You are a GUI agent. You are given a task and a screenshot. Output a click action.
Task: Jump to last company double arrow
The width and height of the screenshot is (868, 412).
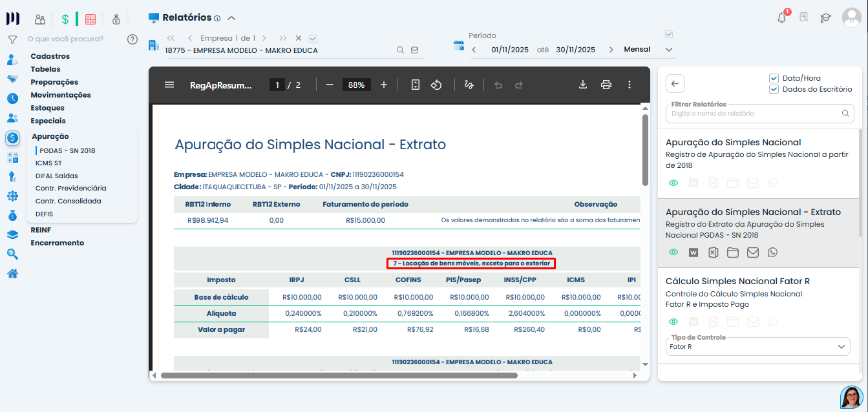[283, 38]
